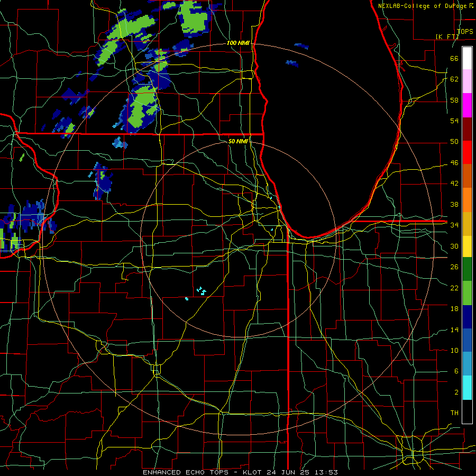The height and width of the screenshot is (476, 476).
Task: Point at the "22" legend label
Action: point(454,288)
